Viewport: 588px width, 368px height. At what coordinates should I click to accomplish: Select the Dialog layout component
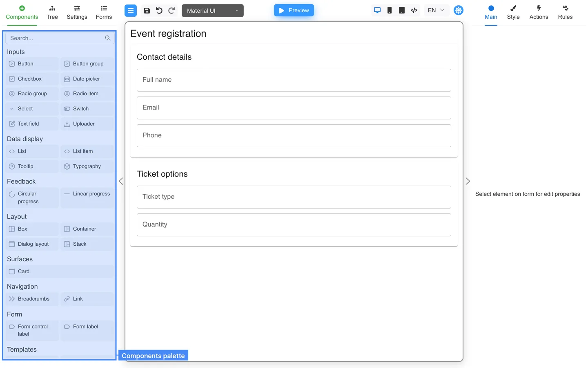click(32, 244)
